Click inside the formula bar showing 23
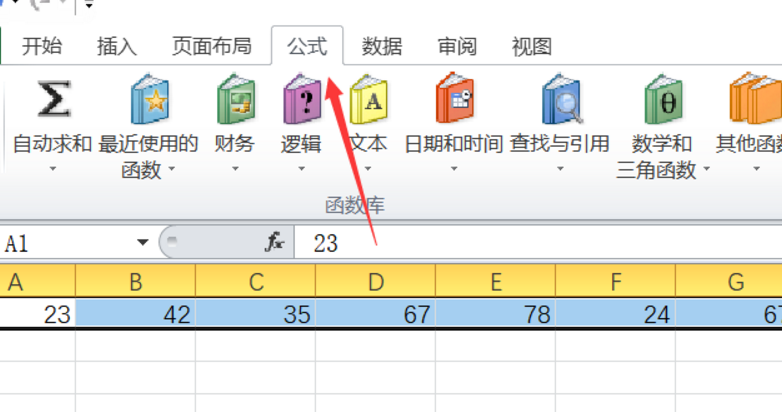Viewport: 782px width, 412px height. tap(538, 243)
